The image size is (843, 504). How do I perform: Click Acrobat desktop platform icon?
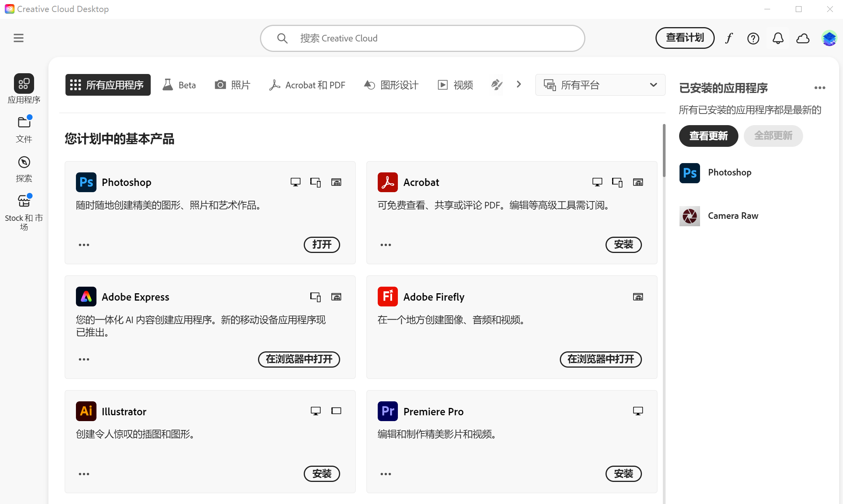click(597, 182)
